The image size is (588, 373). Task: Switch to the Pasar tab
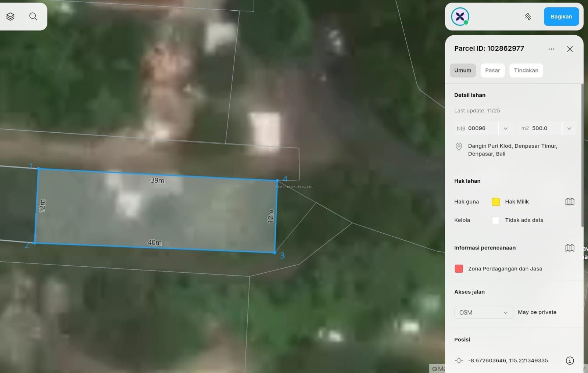[492, 71]
